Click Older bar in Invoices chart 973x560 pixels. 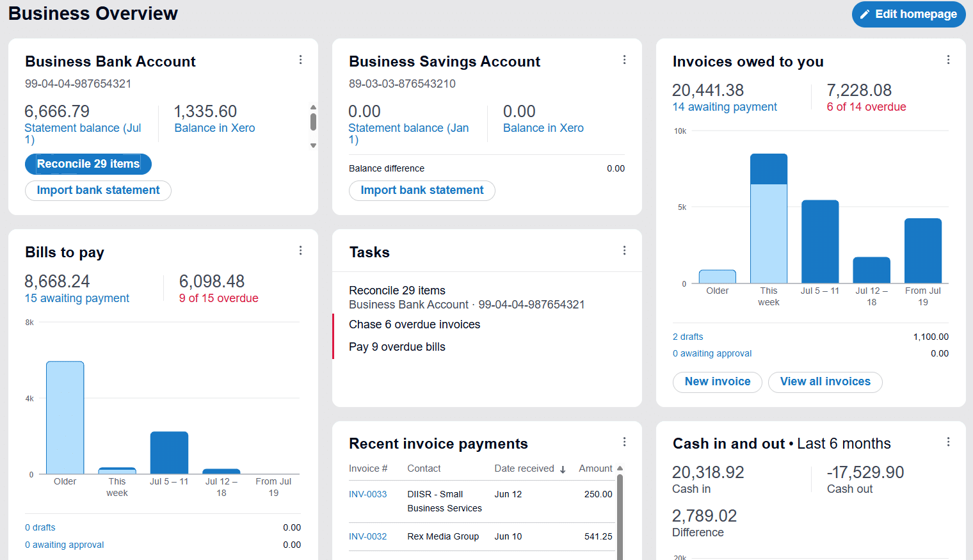click(x=717, y=276)
